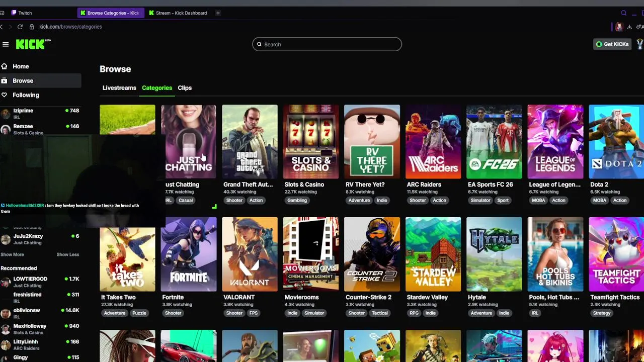Click the kick.com address bar URL
Viewport: 644px width, 362px height.
(70, 27)
